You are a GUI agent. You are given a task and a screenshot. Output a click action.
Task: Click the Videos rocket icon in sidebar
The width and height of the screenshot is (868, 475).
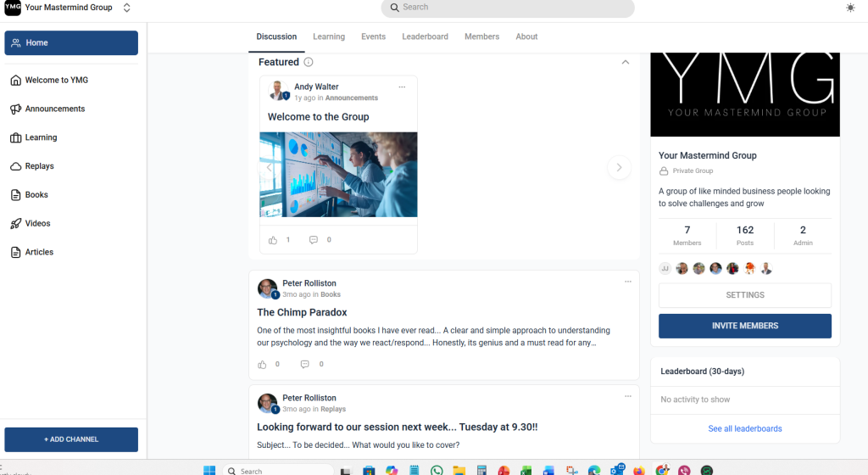click(x=16, y=224)
